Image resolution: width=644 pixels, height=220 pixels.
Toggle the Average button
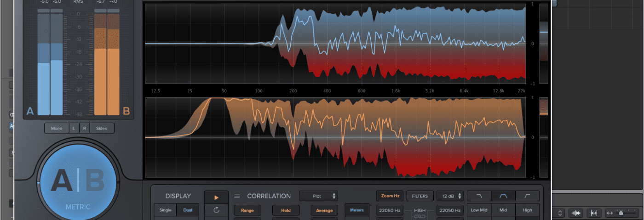pos(323,210)
